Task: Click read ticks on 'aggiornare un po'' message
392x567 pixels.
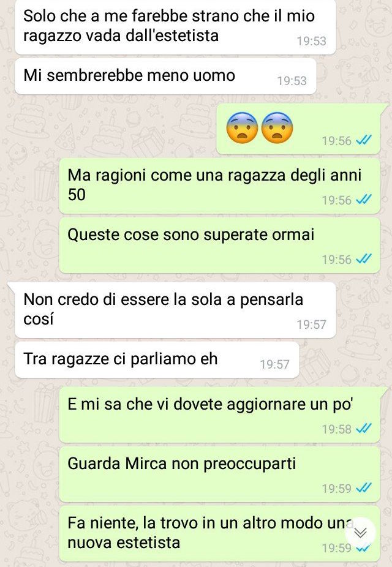Action: tap(364, 429)
